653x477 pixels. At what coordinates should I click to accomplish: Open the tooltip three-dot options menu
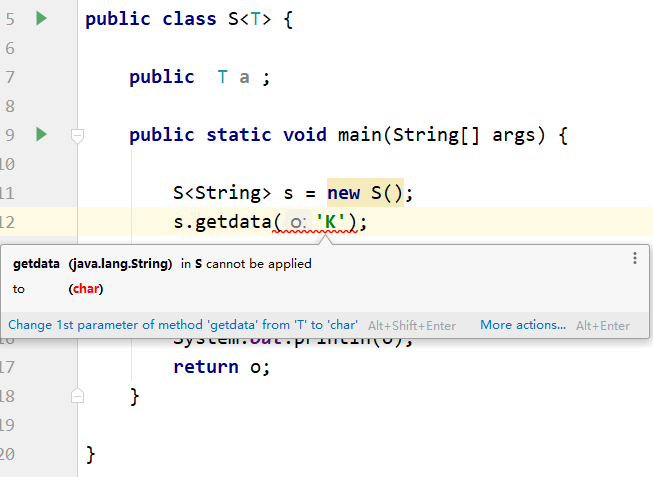pyautogui.click(x=635, y=258)
